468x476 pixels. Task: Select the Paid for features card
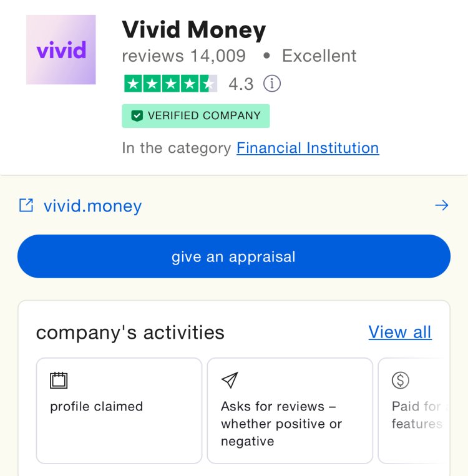click(414, 410)
